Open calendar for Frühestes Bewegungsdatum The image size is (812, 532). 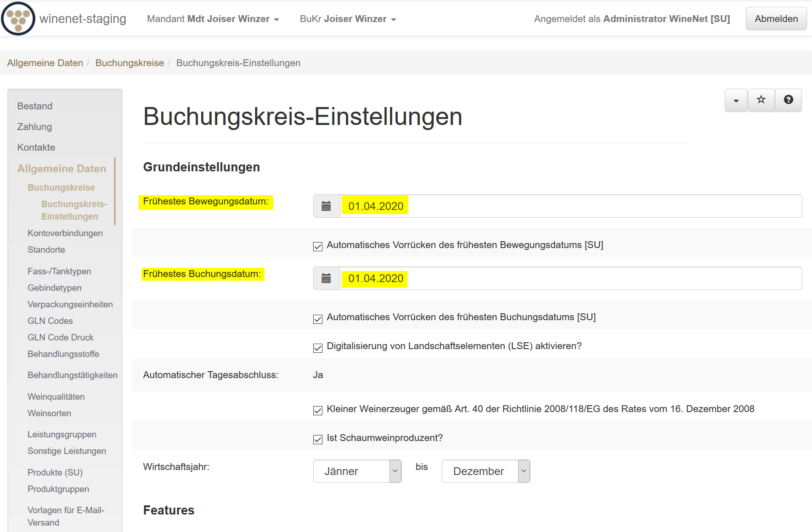[326, 206]
